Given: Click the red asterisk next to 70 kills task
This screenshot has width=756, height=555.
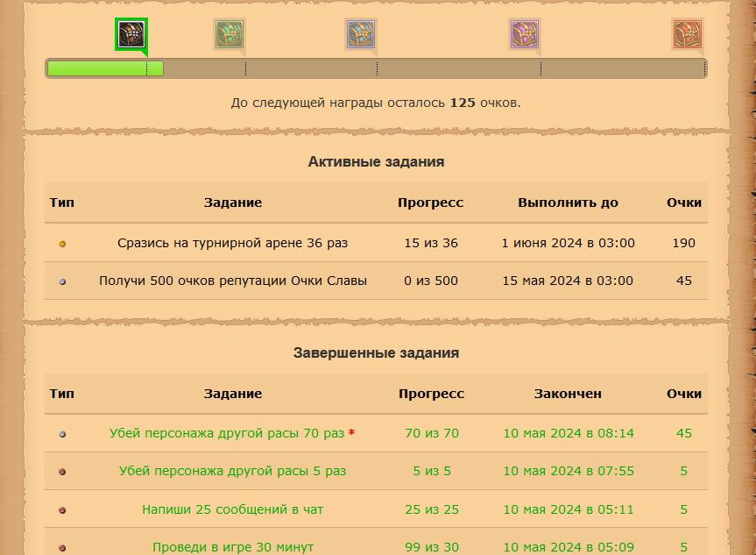Looking at the screenshot, I should (x=351, y=432).
